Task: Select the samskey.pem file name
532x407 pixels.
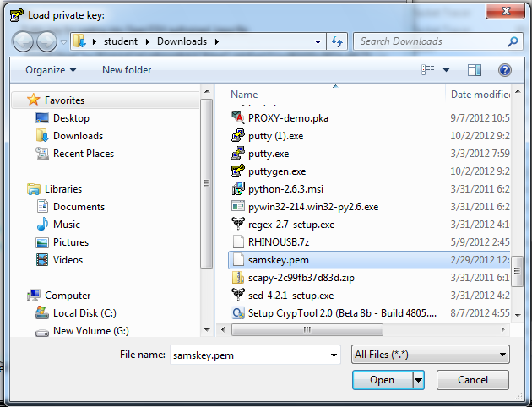Action: (278, 260)
